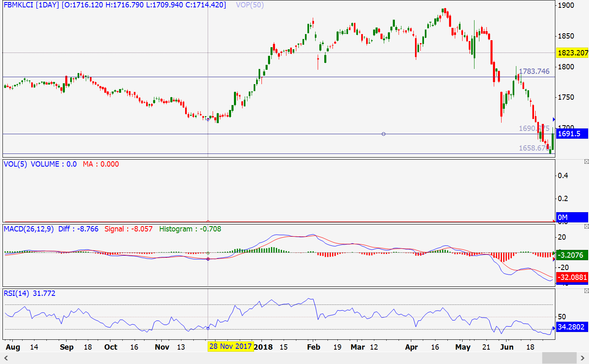Click the circle marker on the 1690 support line

[x=383, y=134]
